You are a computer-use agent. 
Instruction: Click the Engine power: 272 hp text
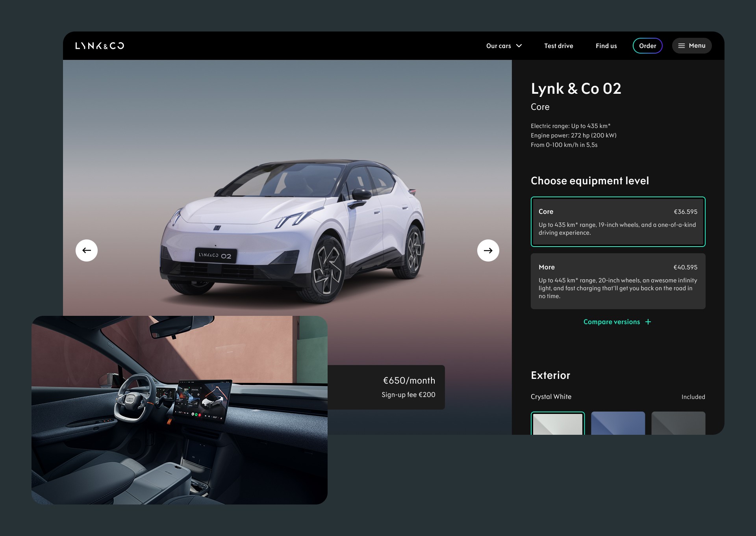click(574, 135)
